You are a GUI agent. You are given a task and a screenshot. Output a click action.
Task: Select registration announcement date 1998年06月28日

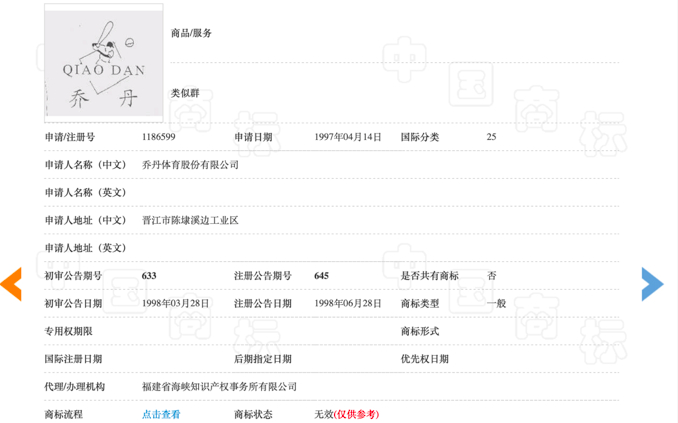coord(348,304)
